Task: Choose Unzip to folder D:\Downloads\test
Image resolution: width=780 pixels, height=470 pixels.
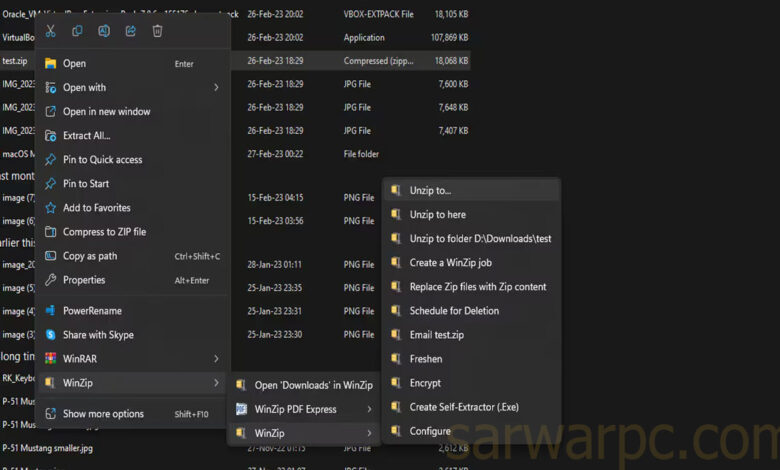Action: pyautogui.click(x=472, y=239)
